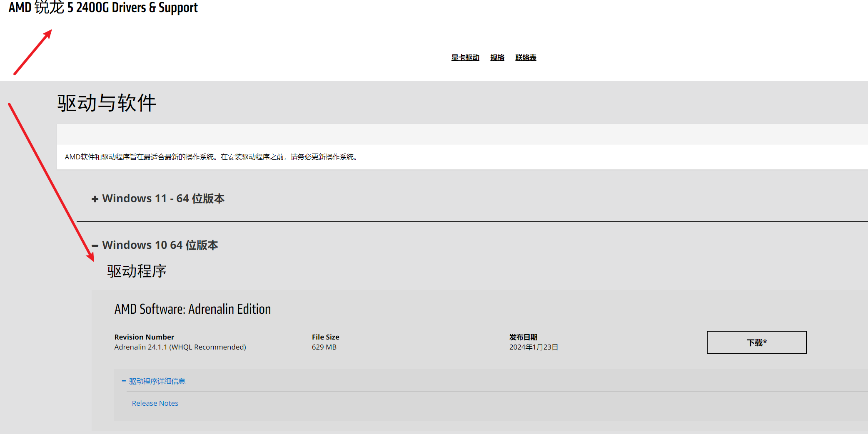Click the File Size label

tap(325, 337)
